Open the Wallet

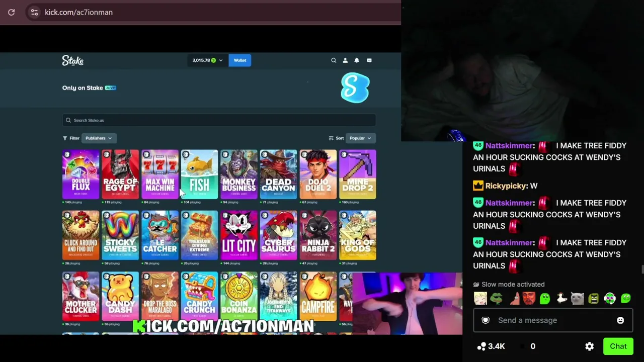(x=239, y=60)
